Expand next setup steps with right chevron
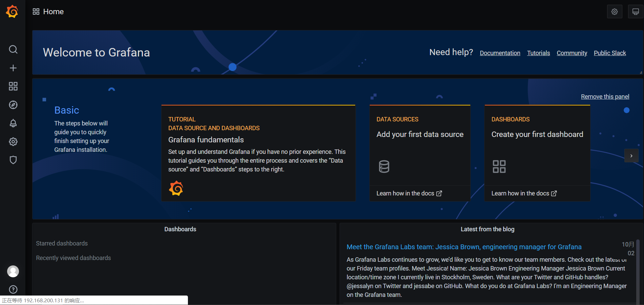The width and height of the screenshot is (644, 305). point(631,156)
